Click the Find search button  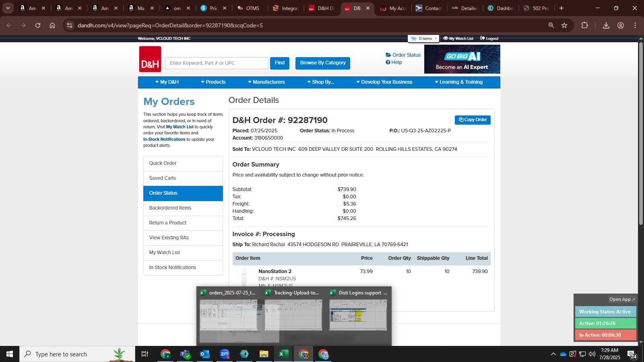280,63
